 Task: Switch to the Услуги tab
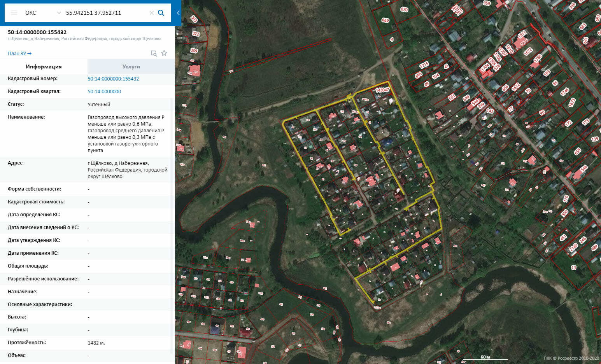point(131,66)
